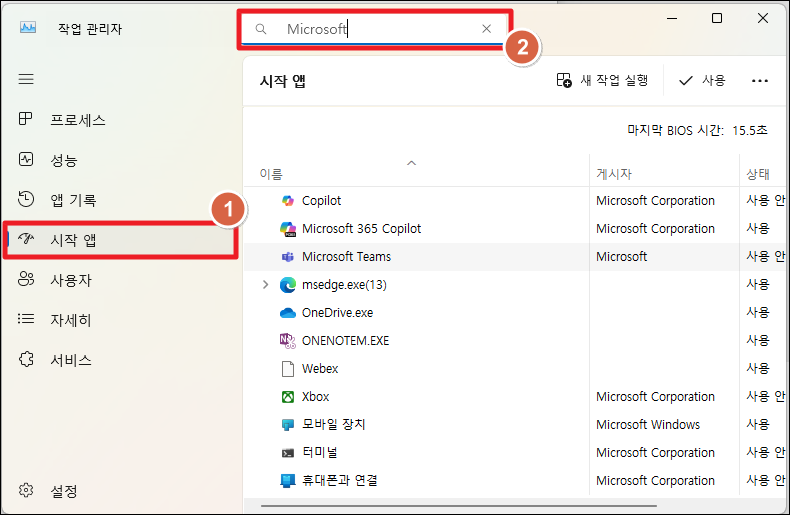Expand the msedge.exe(13) group
Image resolution: width=790 pixels, height=515 pixels.
(x=266, y=285)
